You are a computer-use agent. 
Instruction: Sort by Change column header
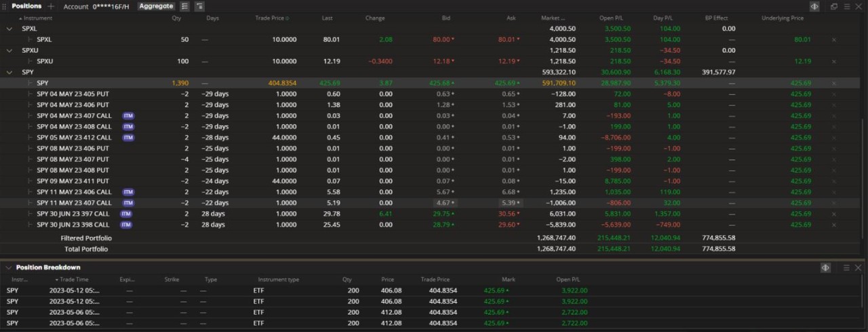pos(374,18)
